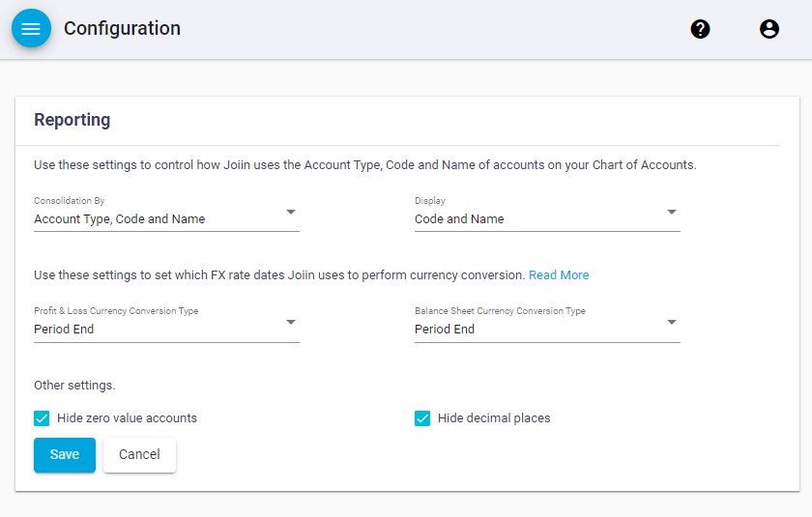Screen dimensions: 812x517
Task: Click Period End value under Balance Sheet
Action: [445, 330]
